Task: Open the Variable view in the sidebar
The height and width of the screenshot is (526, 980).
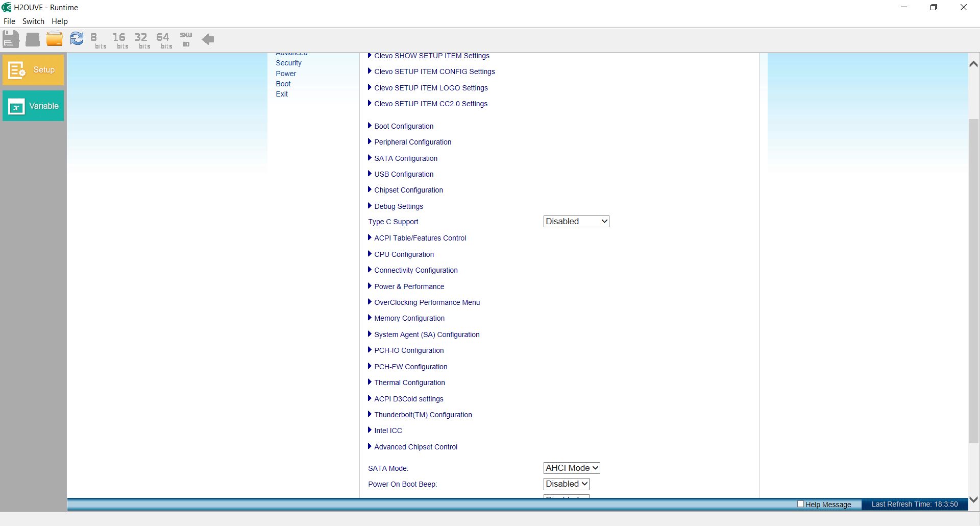Action: coord(33,106)
